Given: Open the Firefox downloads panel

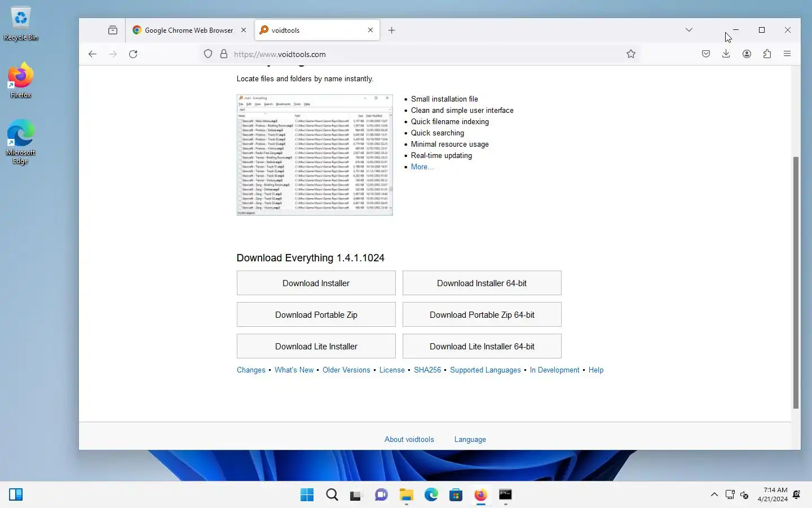Looking at the screenshot, I should (726, 54).
